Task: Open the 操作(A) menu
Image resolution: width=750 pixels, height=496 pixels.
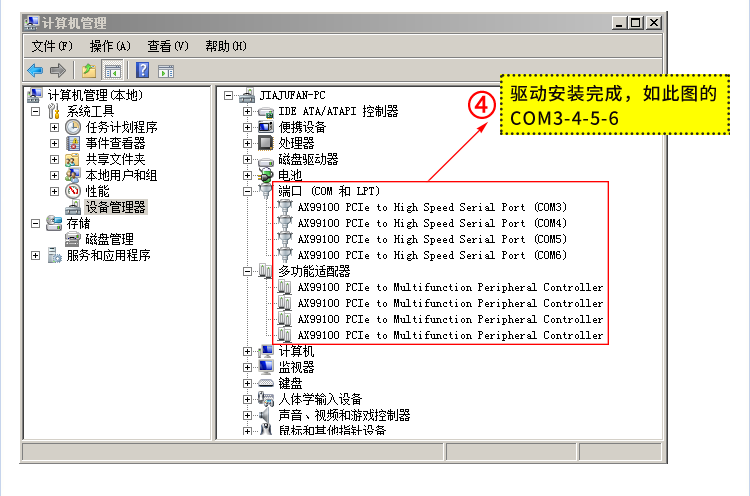Action: pyautogui.click(x=110, y=46)
